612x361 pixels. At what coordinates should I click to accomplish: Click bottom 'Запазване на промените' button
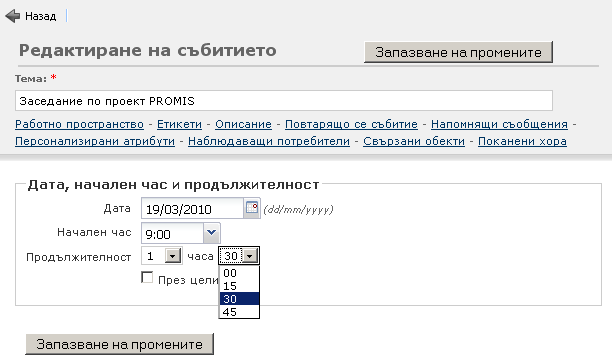[119, 344]
